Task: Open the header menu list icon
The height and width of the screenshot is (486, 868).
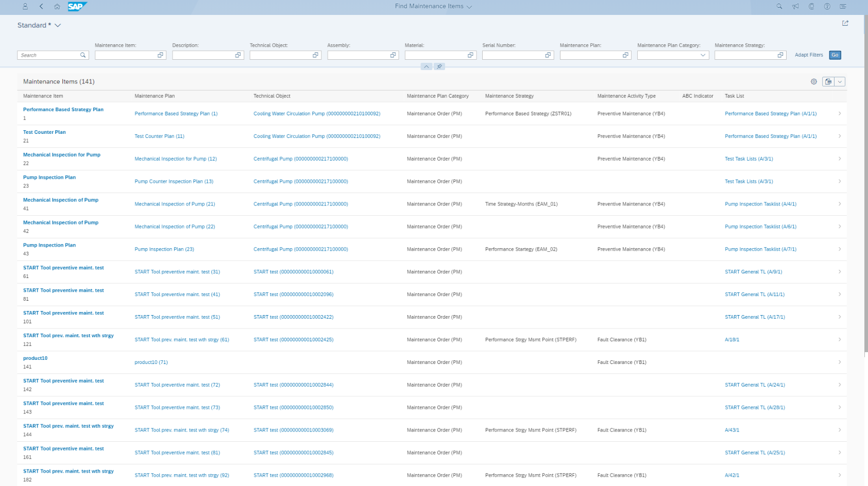Action: [843, 6]
